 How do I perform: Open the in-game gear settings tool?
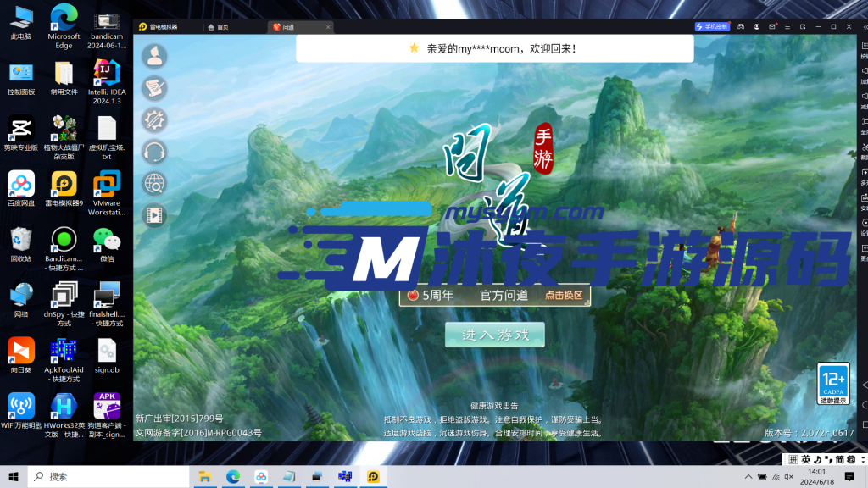[154, 120]
